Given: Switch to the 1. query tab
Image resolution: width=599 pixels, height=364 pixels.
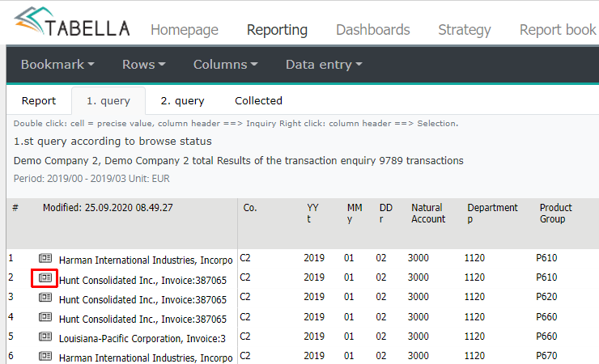Looking at the screenshot, I should [108, 101].
